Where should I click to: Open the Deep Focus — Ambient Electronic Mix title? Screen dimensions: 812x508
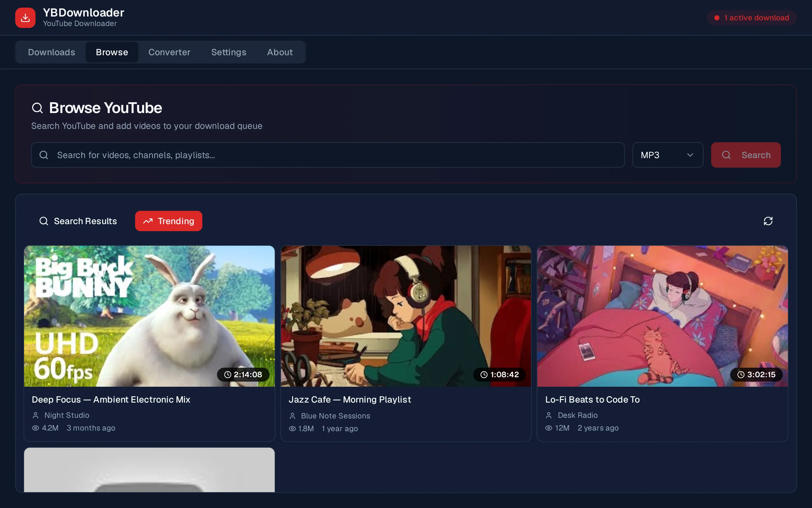click(111, 399)
